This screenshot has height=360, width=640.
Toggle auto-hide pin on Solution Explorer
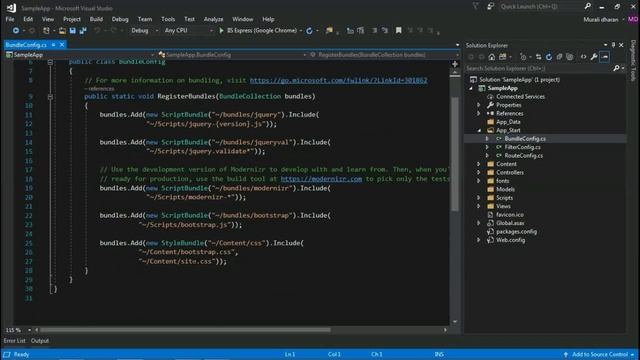[613, 45]
